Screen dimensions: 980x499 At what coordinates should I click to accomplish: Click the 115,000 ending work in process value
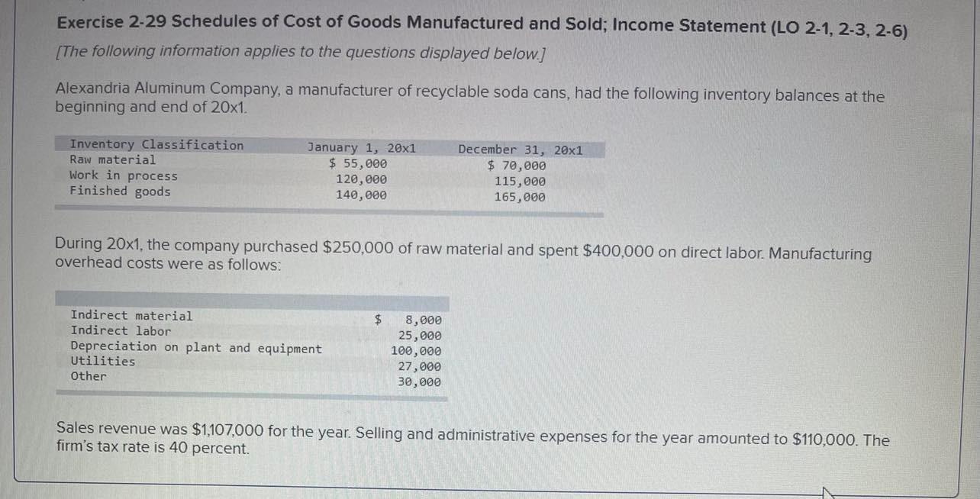tap(520, 182)
